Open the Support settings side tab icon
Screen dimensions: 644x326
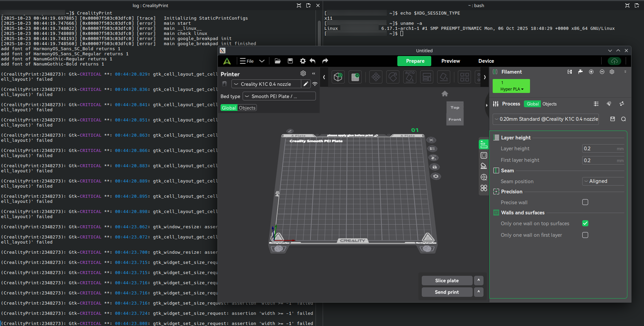pyautogui.click(x=484, y=166)
